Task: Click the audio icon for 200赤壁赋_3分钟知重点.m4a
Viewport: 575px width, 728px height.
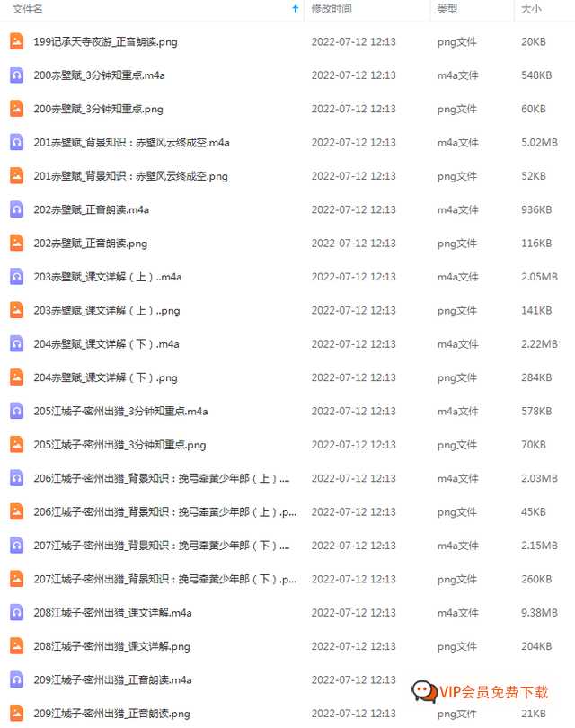Action: tap(17, 75)
